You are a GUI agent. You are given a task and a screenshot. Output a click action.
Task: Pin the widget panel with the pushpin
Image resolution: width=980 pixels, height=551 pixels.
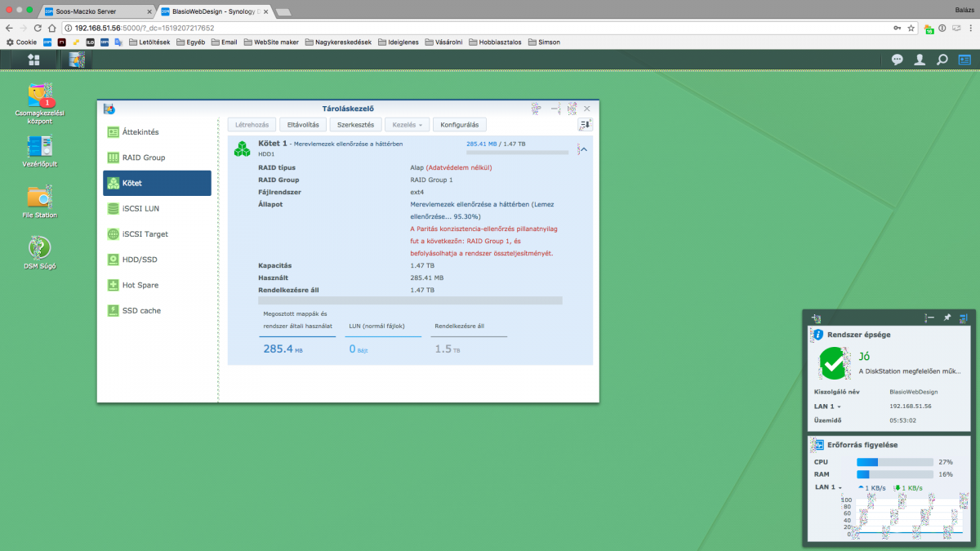click(x=947, y=318)
